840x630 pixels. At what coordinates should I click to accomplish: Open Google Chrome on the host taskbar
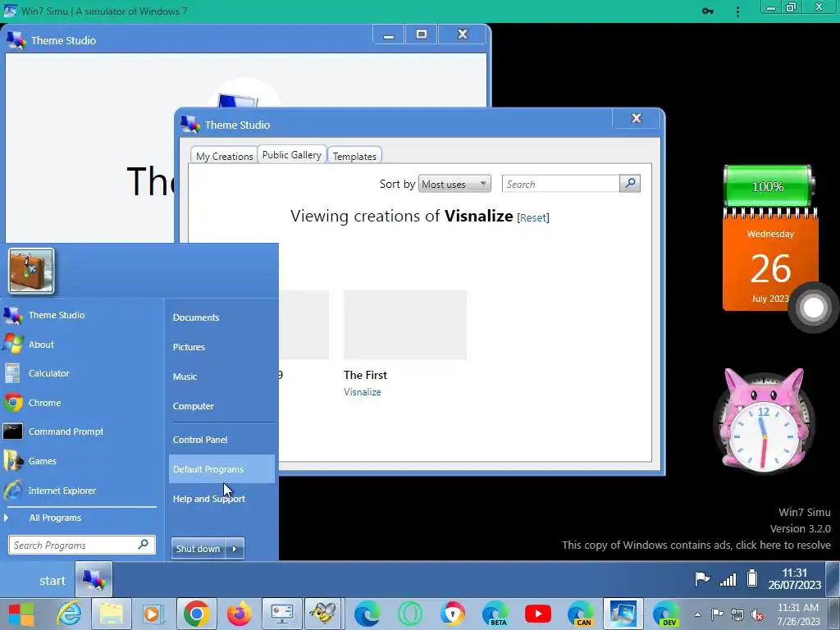[197, 614]
